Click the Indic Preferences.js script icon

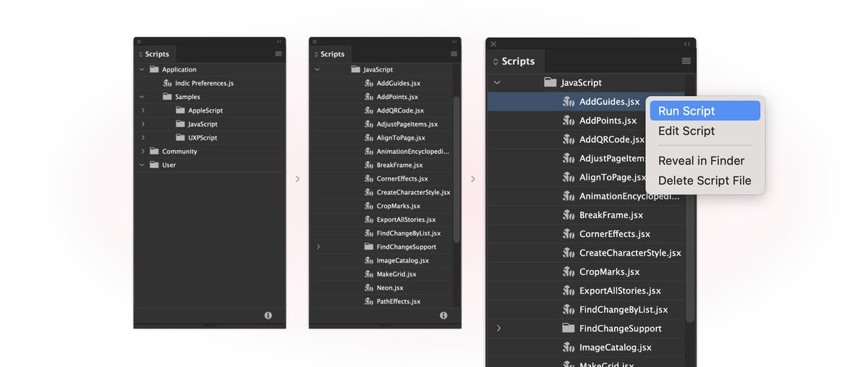pyautogui.click(x=167, y=83)
